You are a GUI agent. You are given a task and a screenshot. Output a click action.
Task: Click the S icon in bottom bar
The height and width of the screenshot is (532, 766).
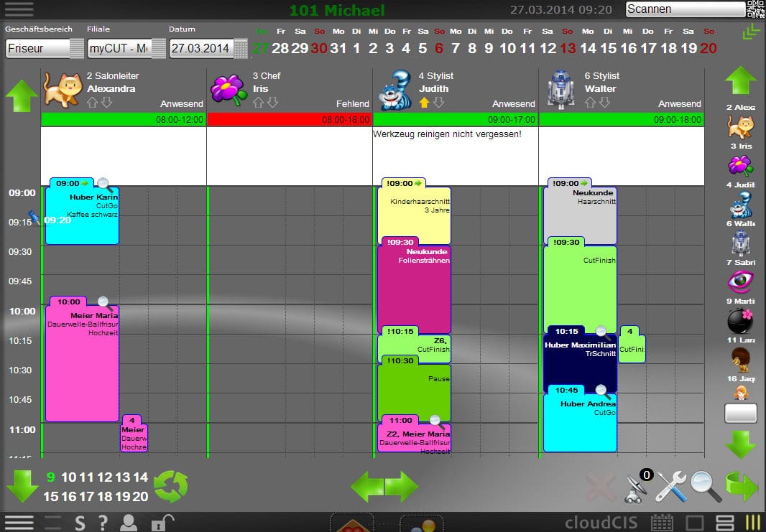[x=80, y=523]
